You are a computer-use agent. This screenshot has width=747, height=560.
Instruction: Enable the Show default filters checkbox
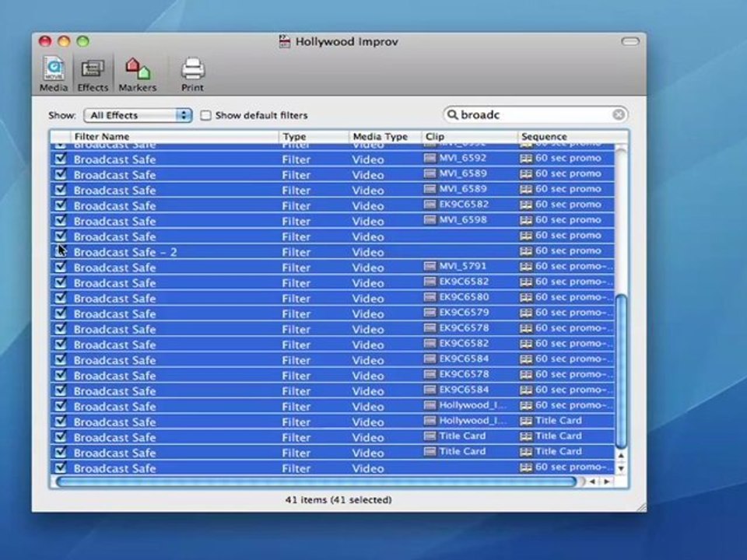pos(205,115)
